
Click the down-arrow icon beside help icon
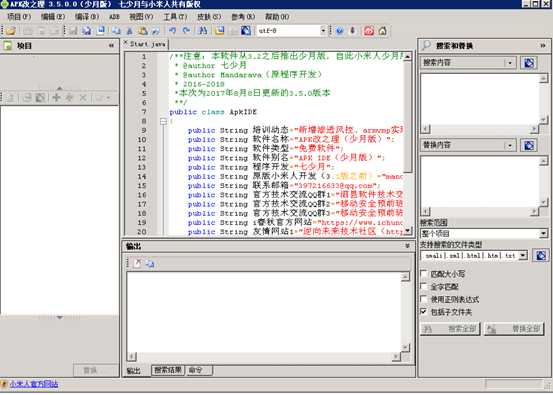point(352,31)
